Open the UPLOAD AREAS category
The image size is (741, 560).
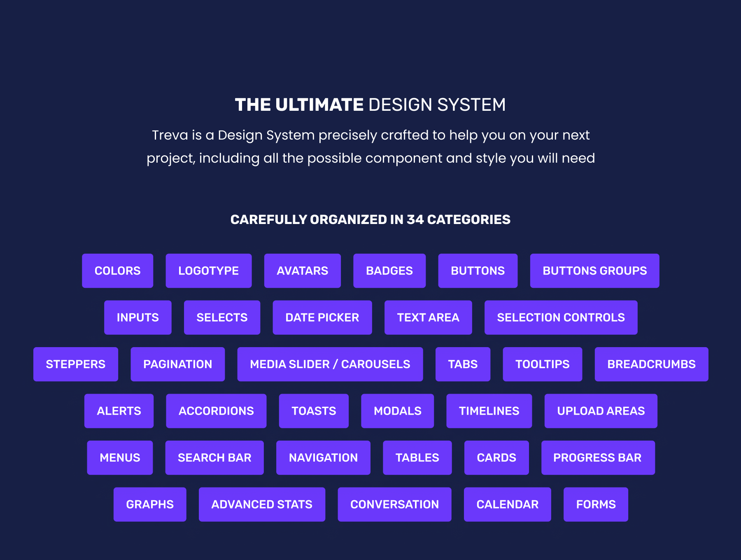click(601, 411)
